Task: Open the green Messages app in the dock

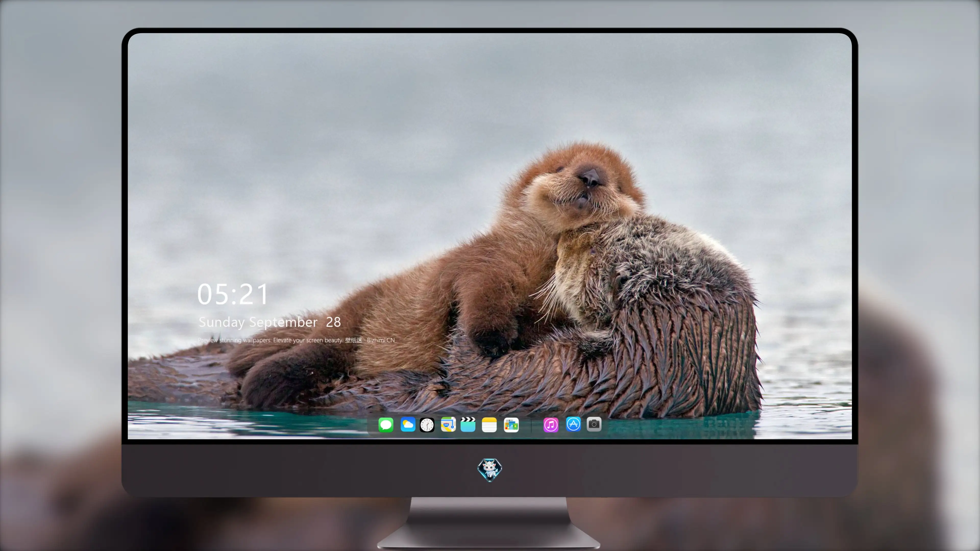Action: click(386, 425)
